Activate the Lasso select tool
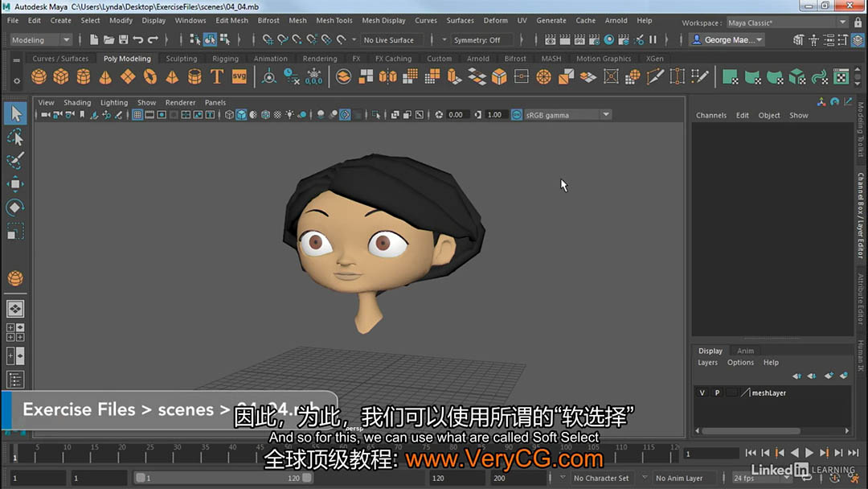 (x=15, y=138)
